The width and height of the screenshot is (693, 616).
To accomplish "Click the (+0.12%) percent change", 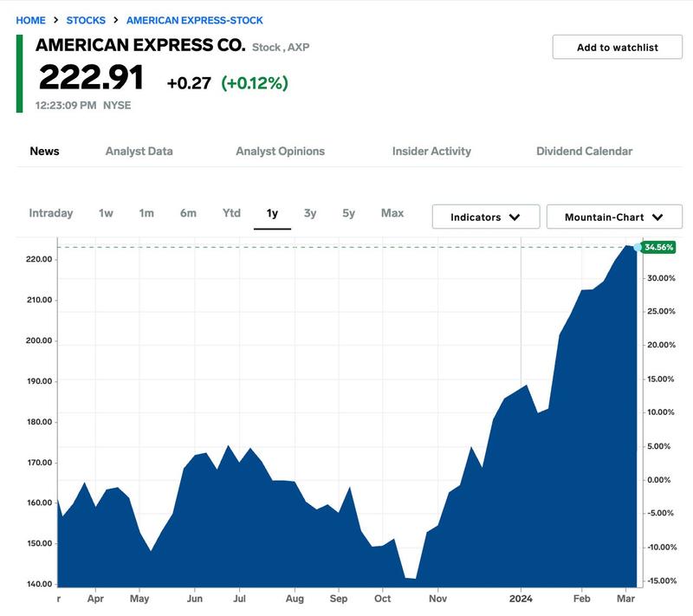I will [255, 83].
